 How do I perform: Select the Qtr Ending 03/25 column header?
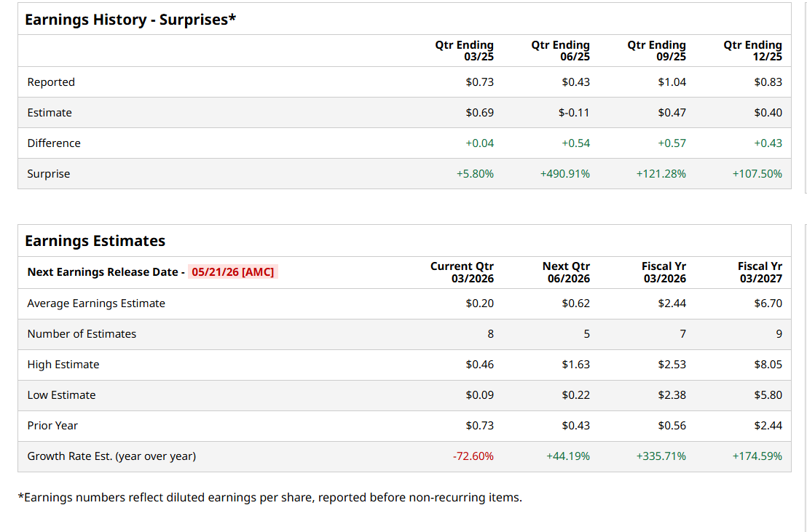465,51
